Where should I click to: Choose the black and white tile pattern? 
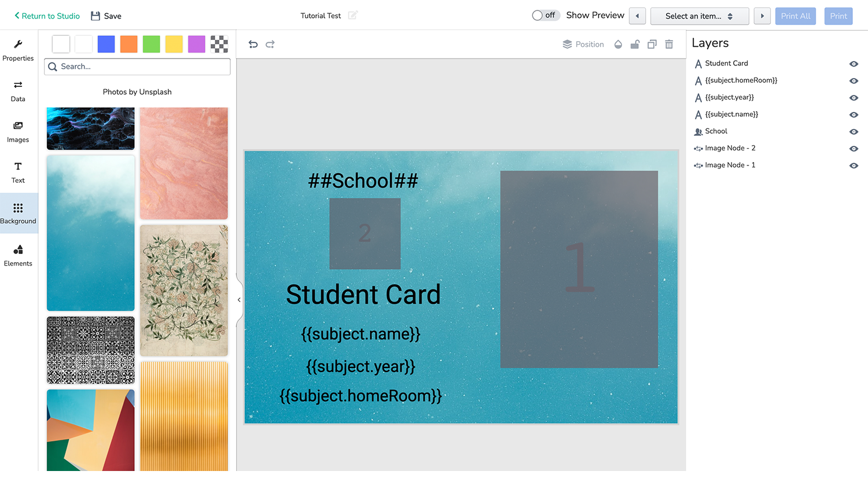click(90, 350)
